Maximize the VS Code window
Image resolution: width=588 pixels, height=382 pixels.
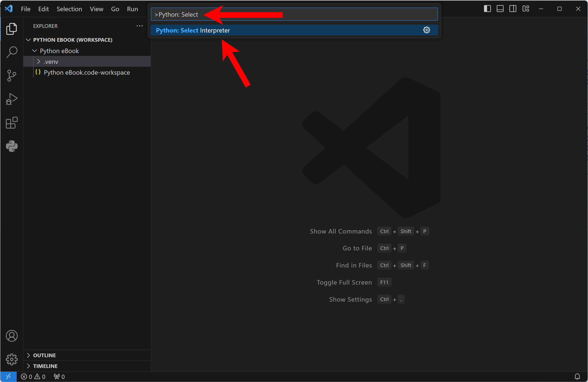559,9
